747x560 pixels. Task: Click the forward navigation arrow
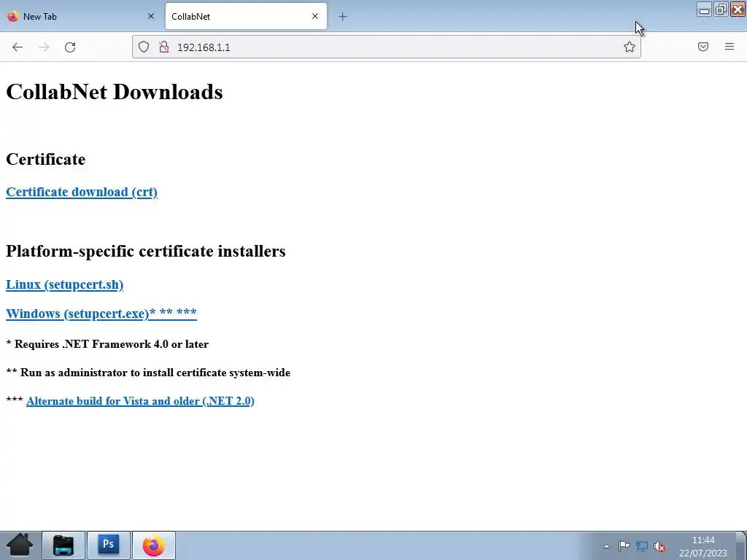44,47
